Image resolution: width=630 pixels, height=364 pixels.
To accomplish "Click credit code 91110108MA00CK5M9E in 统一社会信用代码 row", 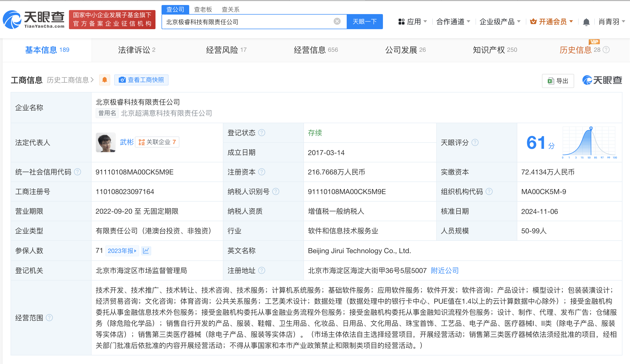I will 134,172.
